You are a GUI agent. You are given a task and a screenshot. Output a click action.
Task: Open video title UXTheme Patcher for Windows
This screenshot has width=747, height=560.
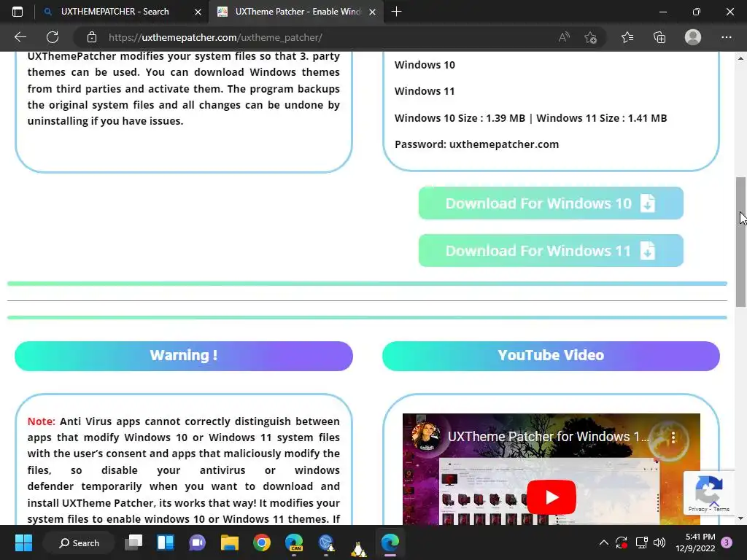[549, 436]
